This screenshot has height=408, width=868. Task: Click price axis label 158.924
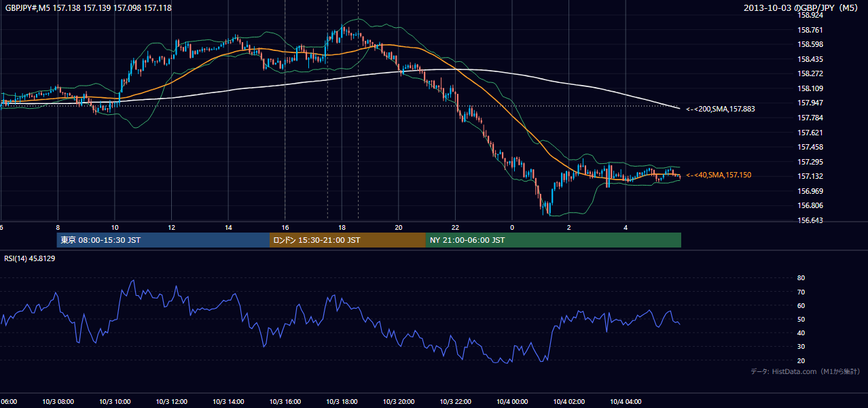[x=810, y=15]
